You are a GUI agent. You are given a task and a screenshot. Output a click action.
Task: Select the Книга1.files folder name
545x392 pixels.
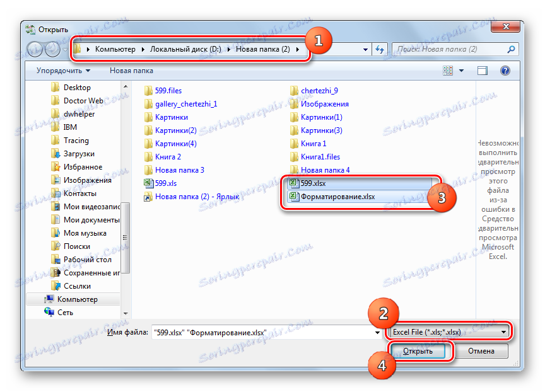[x=320, y=157]
